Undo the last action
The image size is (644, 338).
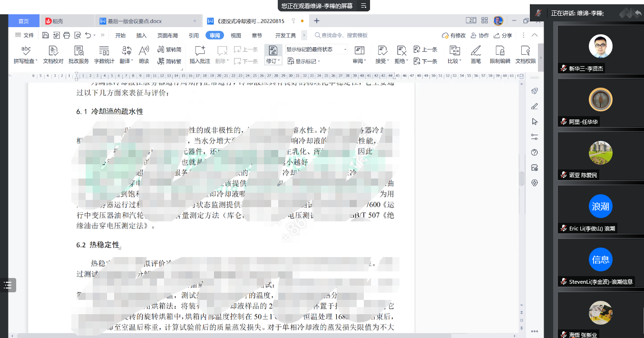(x=88, y=35)
